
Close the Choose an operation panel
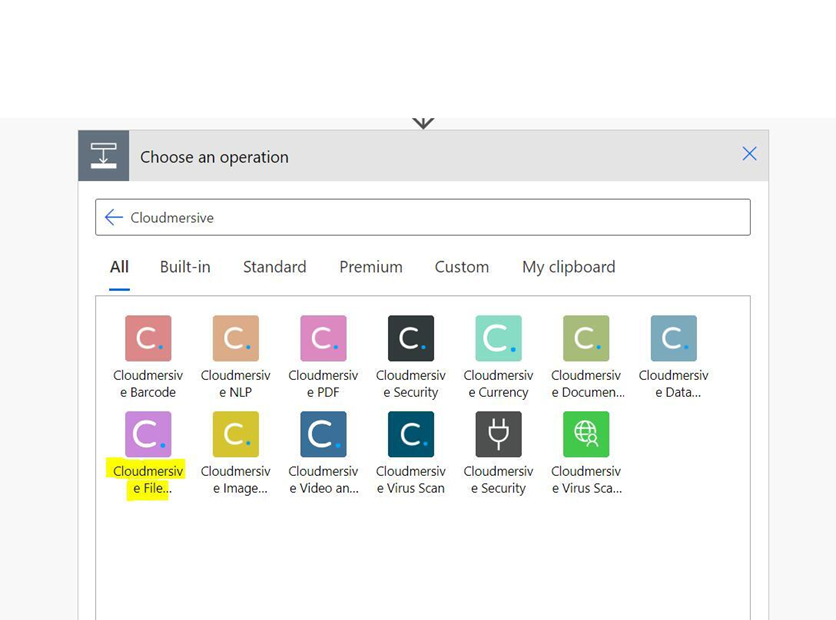coord(749,154)
